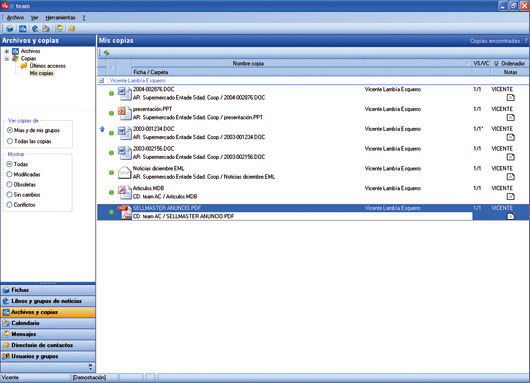Click the Archivos y copias toolbar icon
530x383 pixels.
click(22, 29)
